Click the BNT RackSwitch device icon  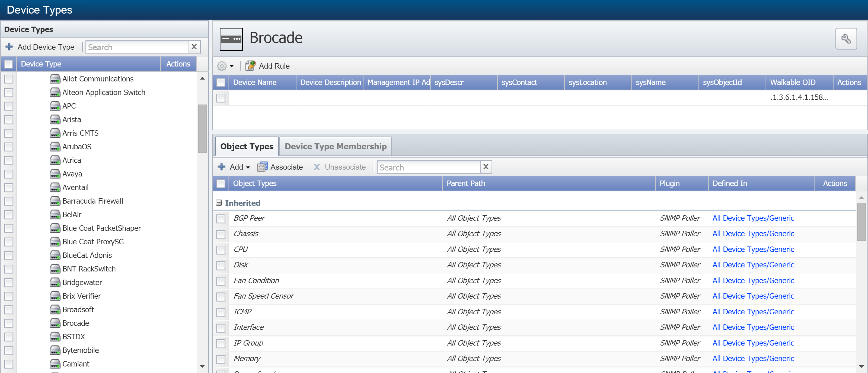click(x=55, y=269)
